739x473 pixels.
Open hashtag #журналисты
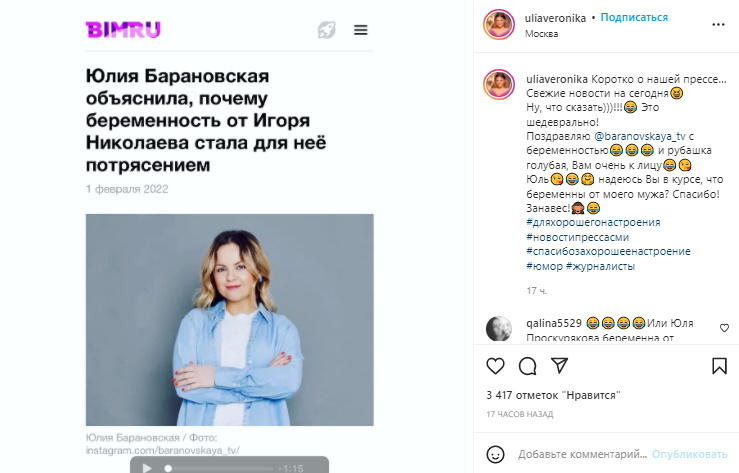[600, 266]
